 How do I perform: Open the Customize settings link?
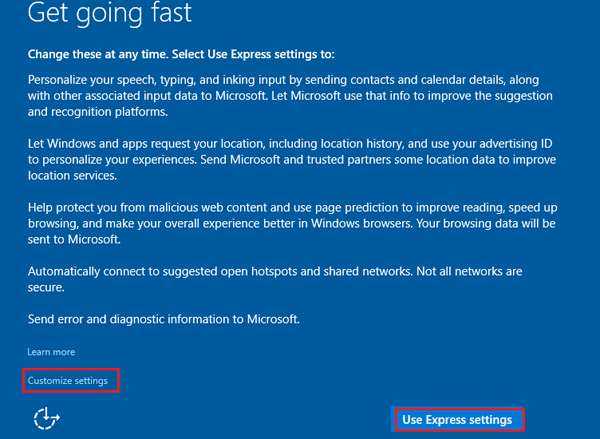[x=68, y=381]
